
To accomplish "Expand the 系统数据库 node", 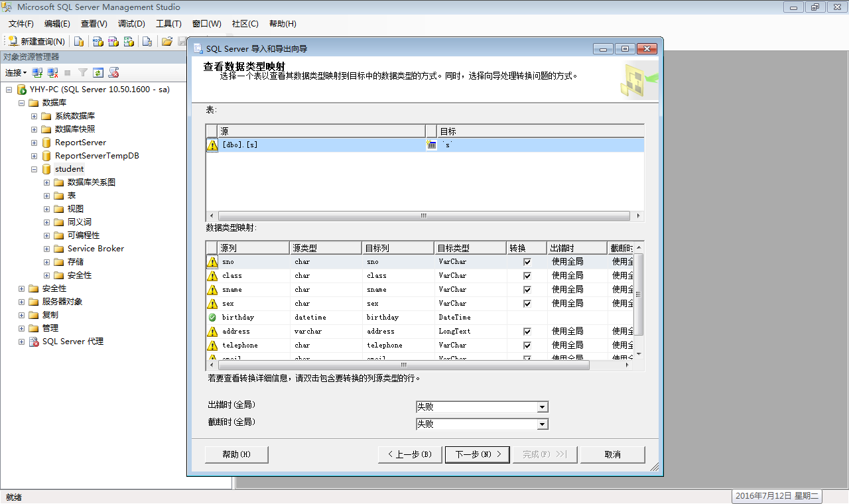I will point(34,116).
